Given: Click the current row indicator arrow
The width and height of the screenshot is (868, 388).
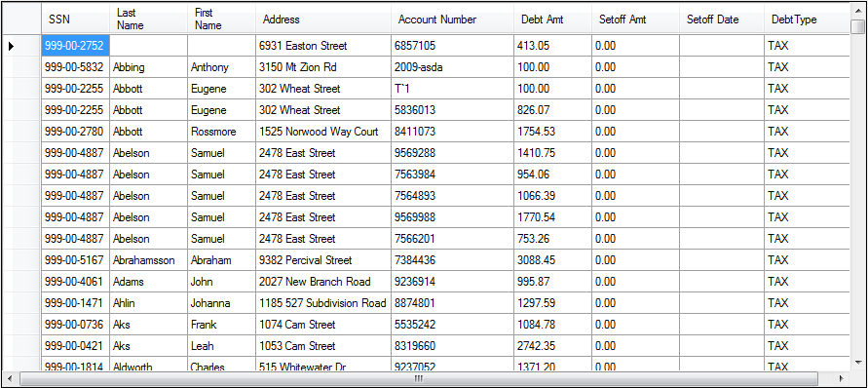Looking at the screenshot, I should (x=11, y=46).
